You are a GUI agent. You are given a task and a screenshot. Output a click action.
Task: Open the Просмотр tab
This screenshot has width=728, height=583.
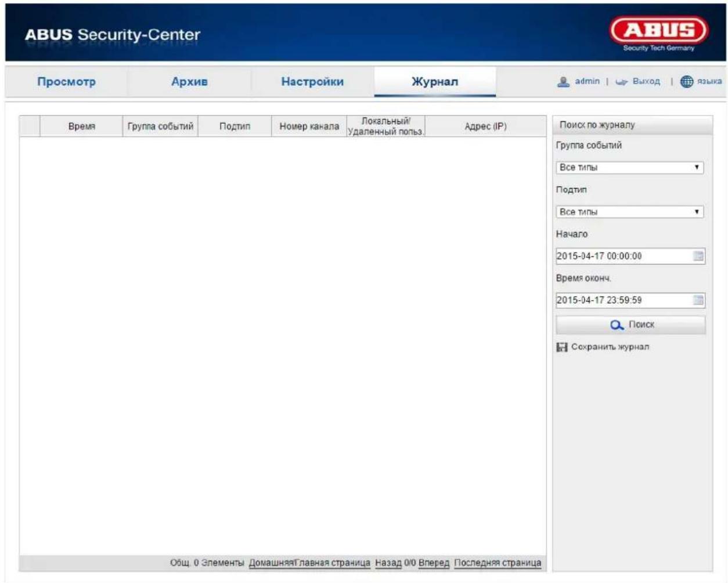click(66, 82)
